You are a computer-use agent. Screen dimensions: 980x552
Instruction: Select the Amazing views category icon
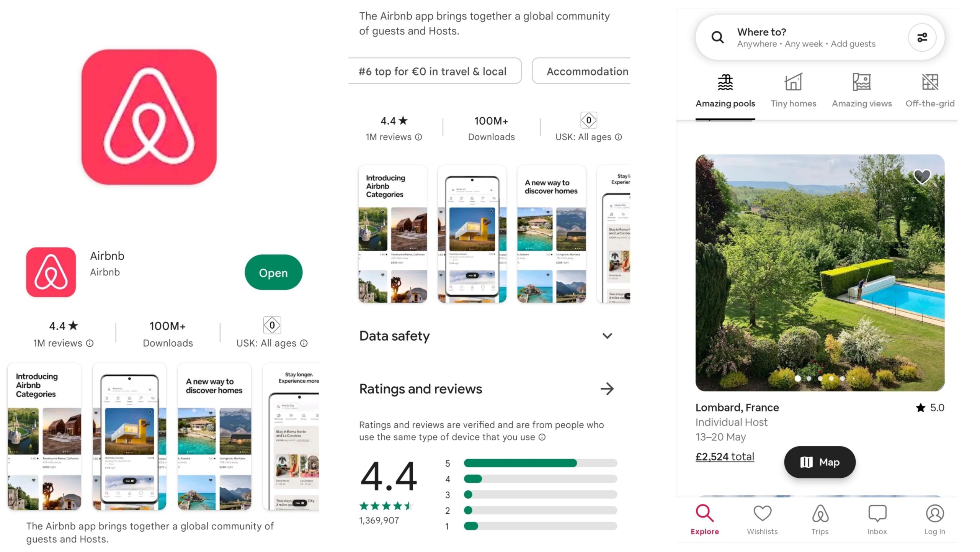tap(862, 82)
